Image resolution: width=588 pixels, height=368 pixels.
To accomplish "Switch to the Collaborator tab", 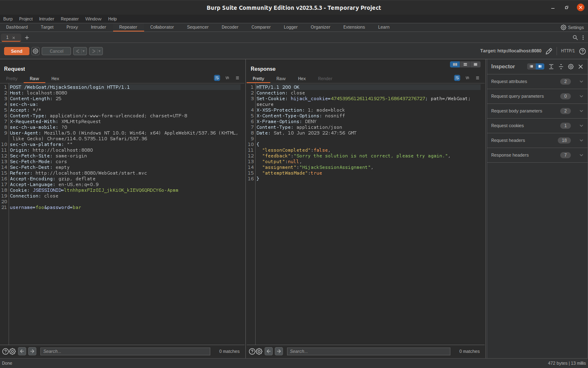I will pos(162,27).
